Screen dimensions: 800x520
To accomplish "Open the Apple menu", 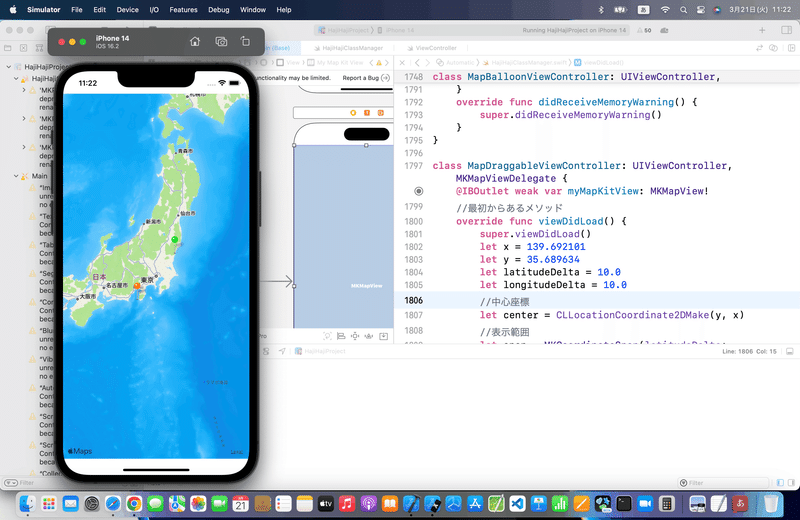I will tap(13, 10).
